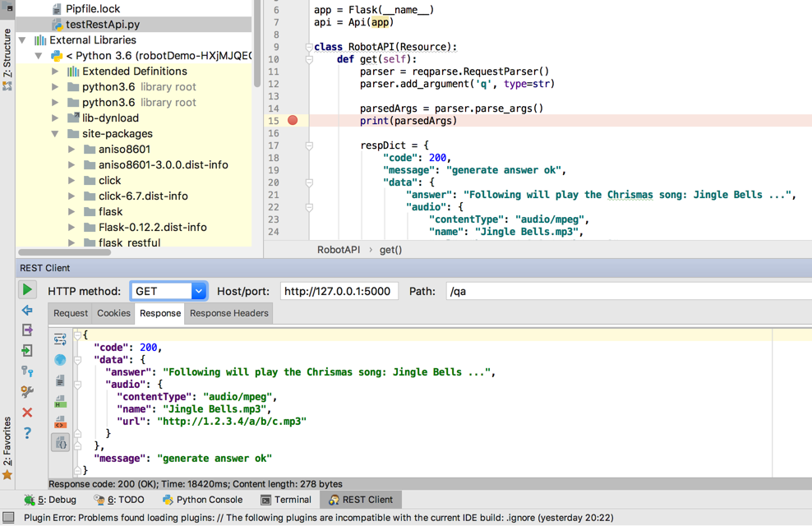This screenshot has height=526, width=812.
Task: Open help with the blue question mark
Action: (x=27, y=433)
